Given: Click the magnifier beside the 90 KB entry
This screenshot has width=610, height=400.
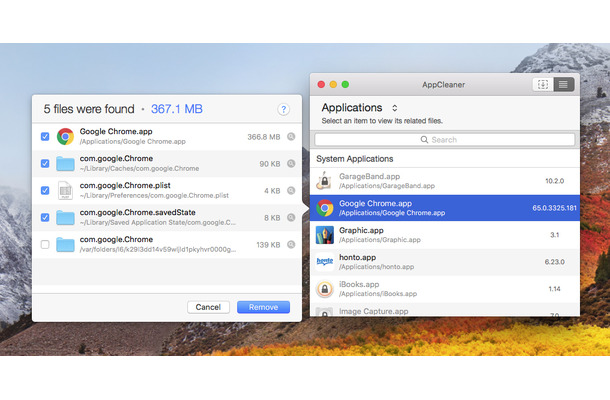Looking at the screenshot, I should coord(291,163).
